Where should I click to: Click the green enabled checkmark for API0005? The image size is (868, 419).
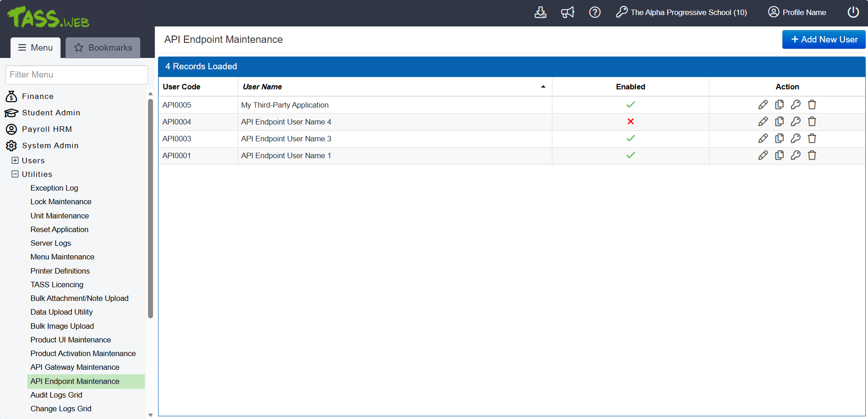point(630,105)
